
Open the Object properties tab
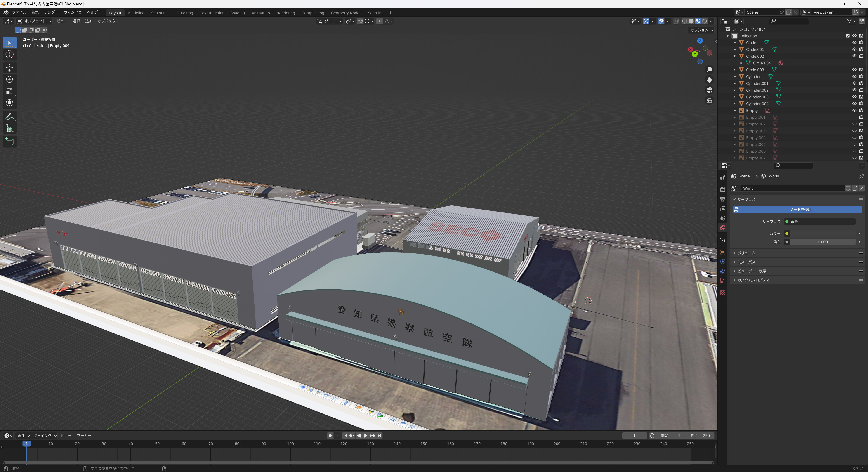(722, 252)
